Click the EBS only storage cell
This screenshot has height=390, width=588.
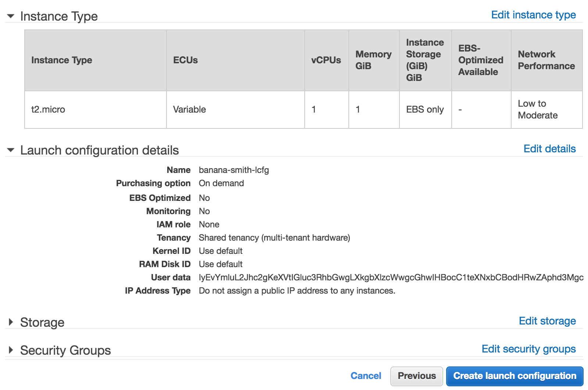(x=426, y=110)
